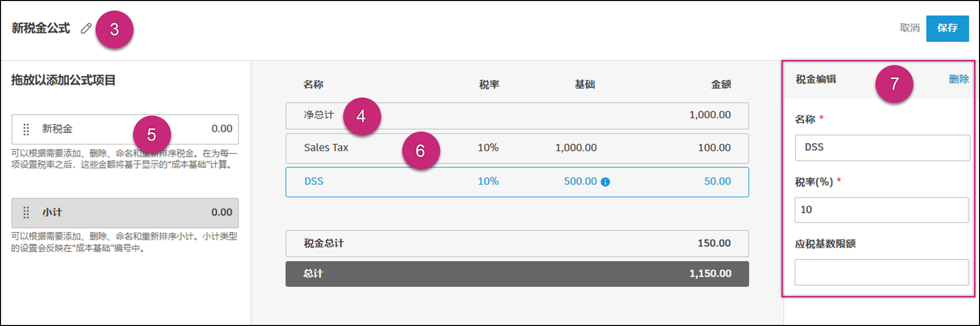Select the tax rate field showing 10
The height and width of the screenshot is (326, 980).
click(881, 210)
